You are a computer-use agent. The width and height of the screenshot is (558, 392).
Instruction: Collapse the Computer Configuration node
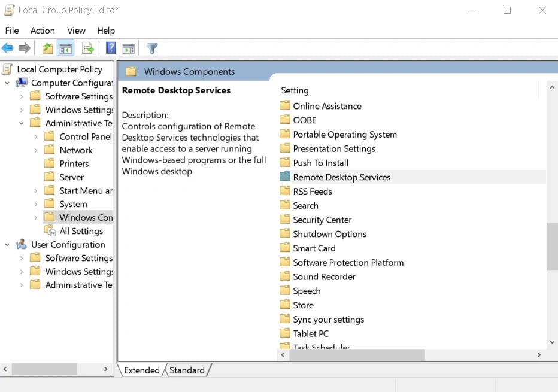tap(7, 83)
